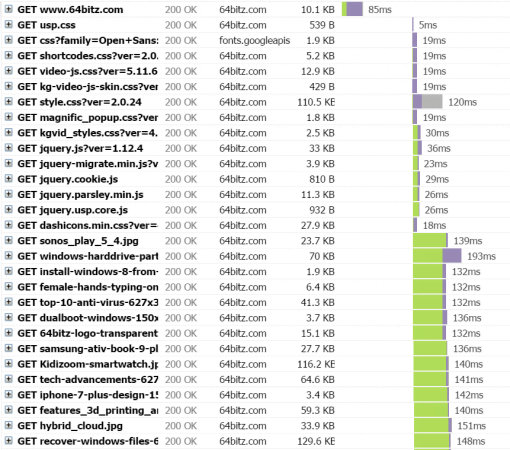Select the 64bitz.com domain of jquery.parsley.min.js

(243, 195)
